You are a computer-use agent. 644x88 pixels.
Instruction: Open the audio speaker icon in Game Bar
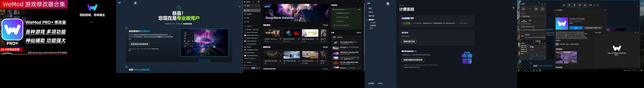[569, 5]
